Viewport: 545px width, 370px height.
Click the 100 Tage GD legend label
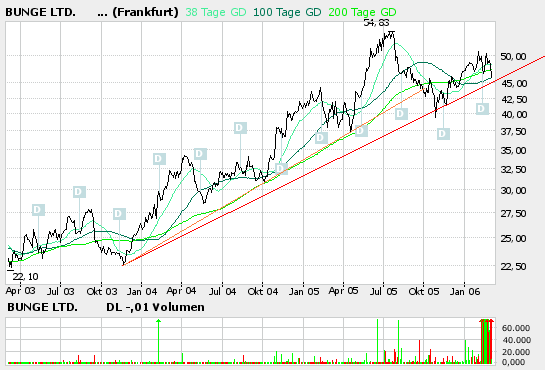pos(287,13)
